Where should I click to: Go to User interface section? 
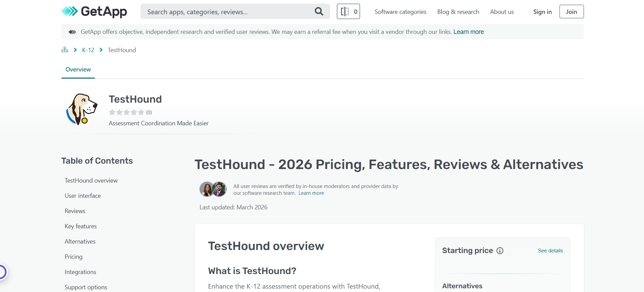83,196
